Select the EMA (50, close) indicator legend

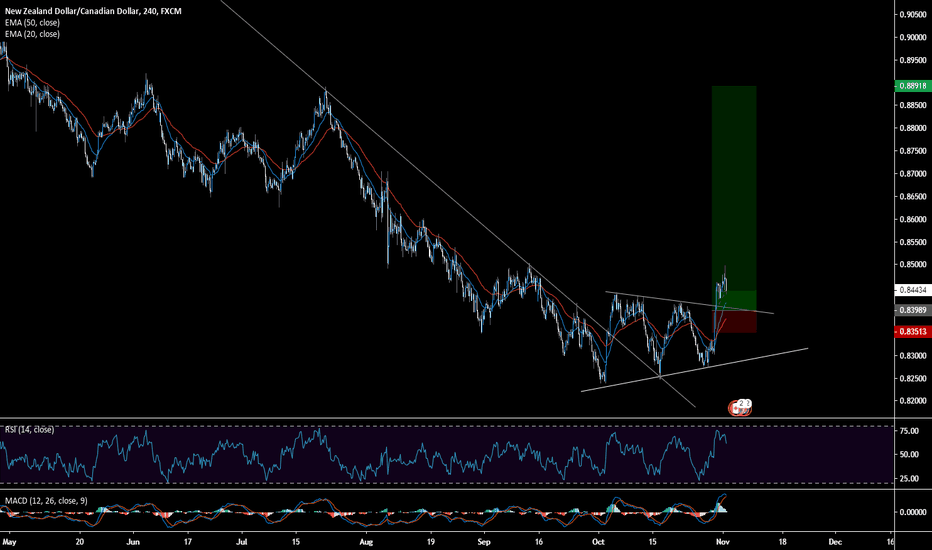32,21
